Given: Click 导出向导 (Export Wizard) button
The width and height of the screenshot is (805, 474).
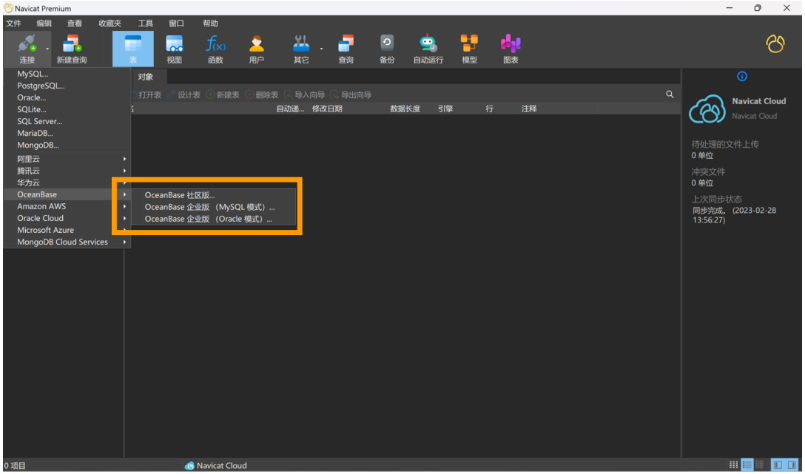Looking at the screenshot, I should [351, 95].
